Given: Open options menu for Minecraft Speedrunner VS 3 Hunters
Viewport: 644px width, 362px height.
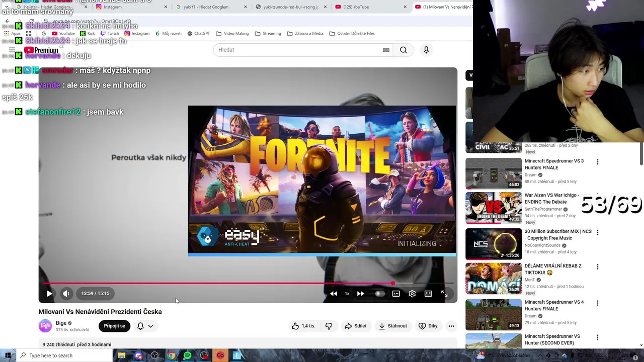Looking at the screenshot, I should click(x=598, y=162).
